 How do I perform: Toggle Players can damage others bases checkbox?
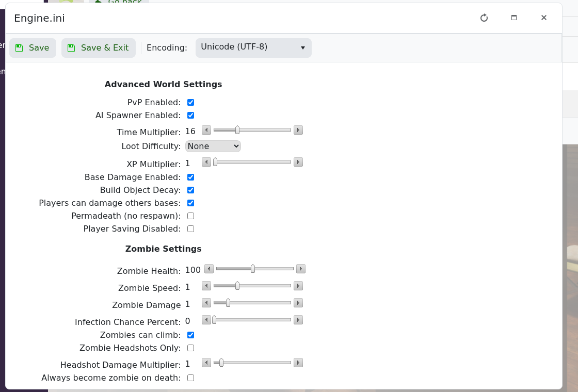[x=190, y=203]
